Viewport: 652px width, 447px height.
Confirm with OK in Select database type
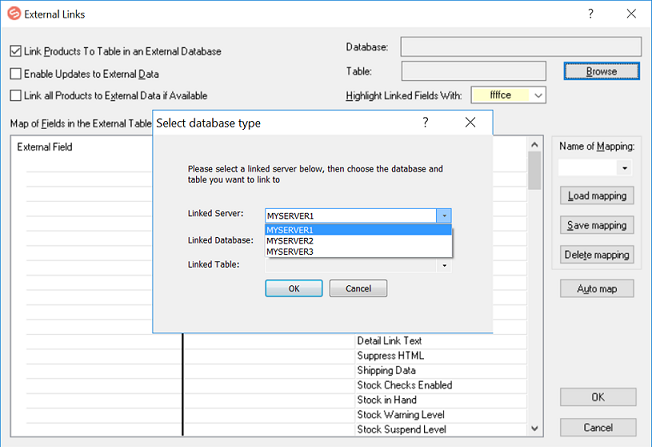point(293,288)
